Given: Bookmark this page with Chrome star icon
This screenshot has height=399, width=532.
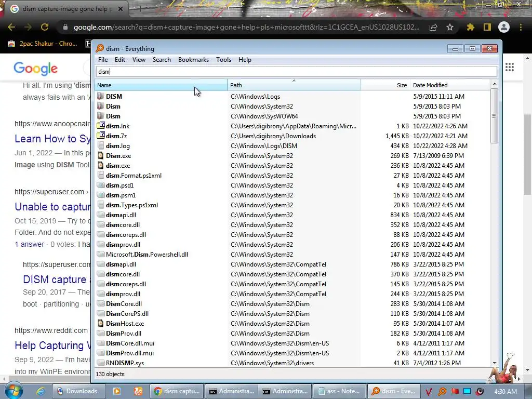Looking at the screenshot, I should (x=450, y=27).
